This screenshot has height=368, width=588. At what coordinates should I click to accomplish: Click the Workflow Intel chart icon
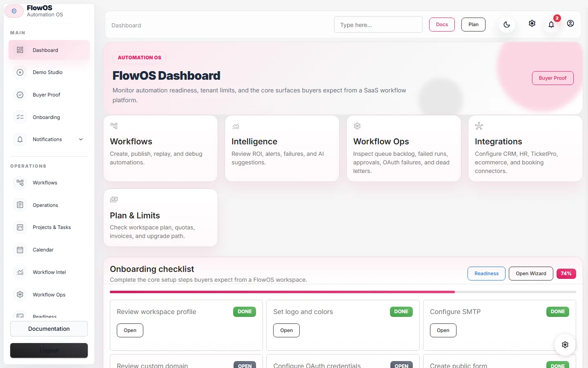20,272
